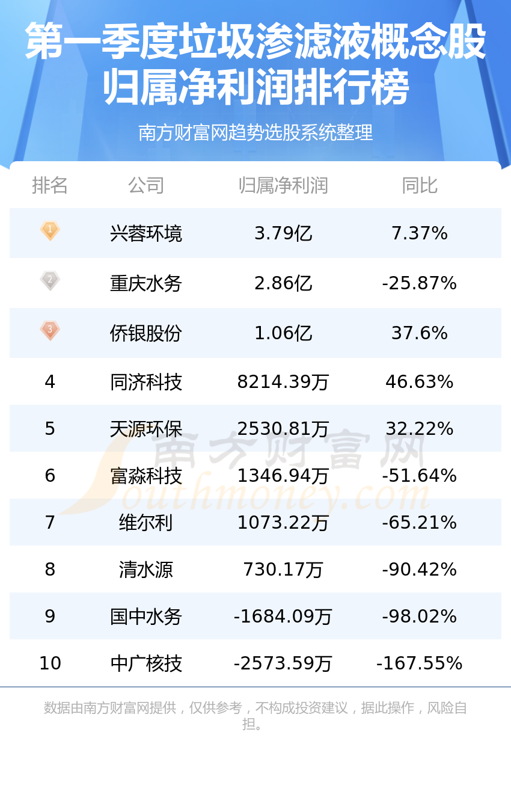Click the 同比 column header
Viewport: 511px width, 812px height.
(x=420, y=185)
